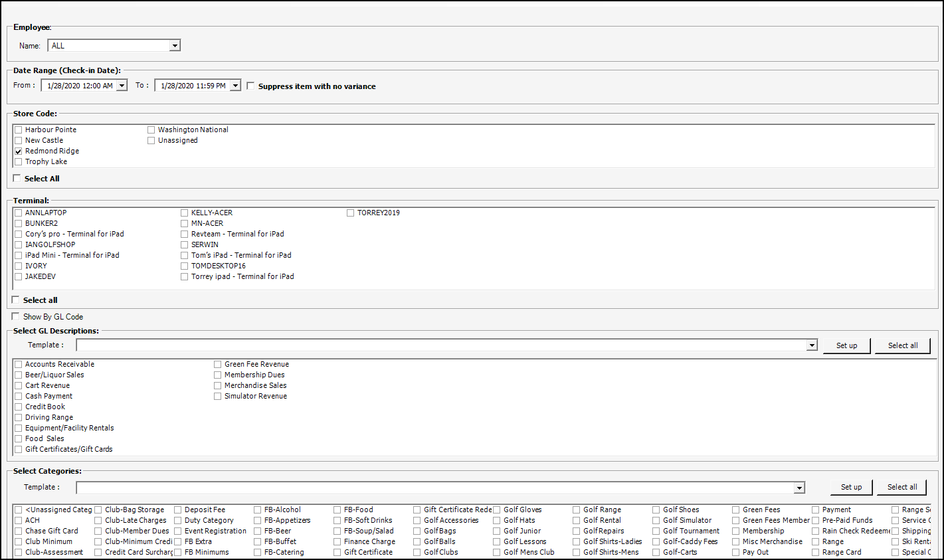Check the Cash Payment GL description
The width and height of the screenshot is (944, 560).
click(19, 397)
